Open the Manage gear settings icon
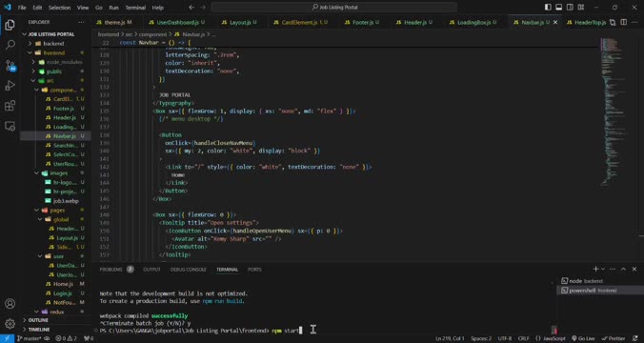This screenshot has height=343, width=644. click(10, 324)
